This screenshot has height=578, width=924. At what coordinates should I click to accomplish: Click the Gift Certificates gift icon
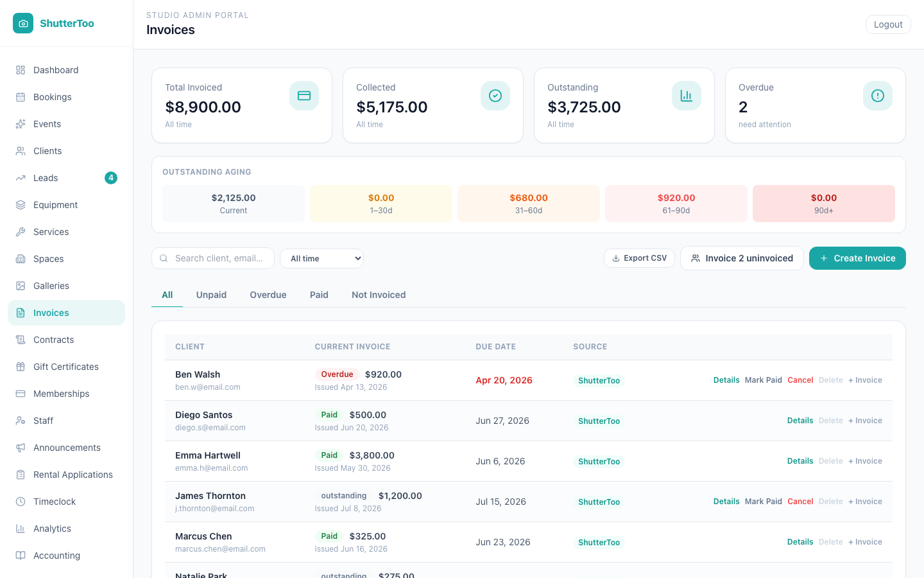[x=21, y=367]
